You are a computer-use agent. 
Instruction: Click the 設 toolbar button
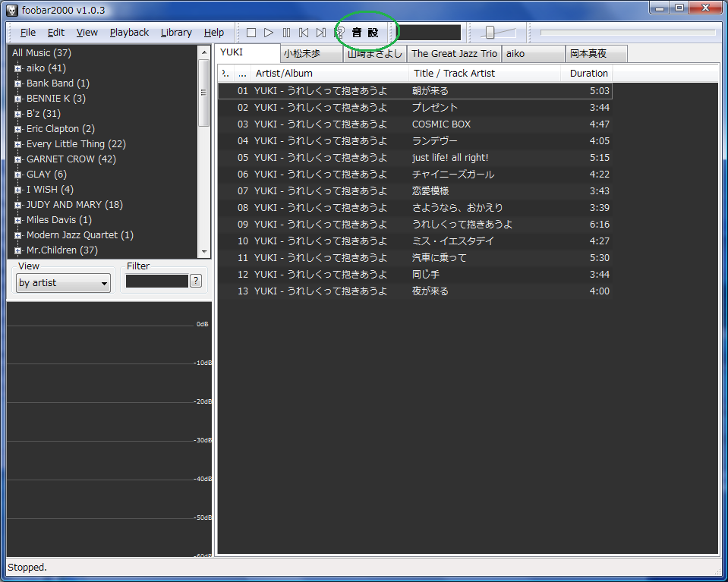click(373, 33)
